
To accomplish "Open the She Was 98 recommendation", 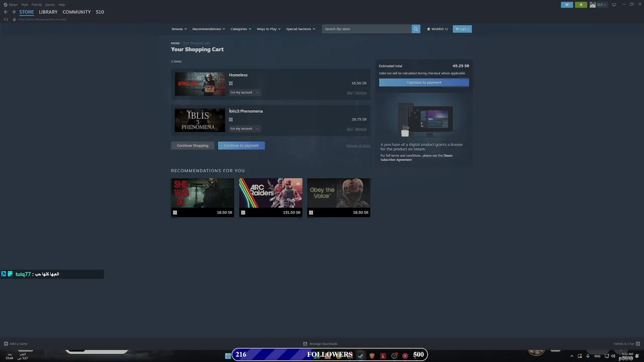I will [202, 198].
